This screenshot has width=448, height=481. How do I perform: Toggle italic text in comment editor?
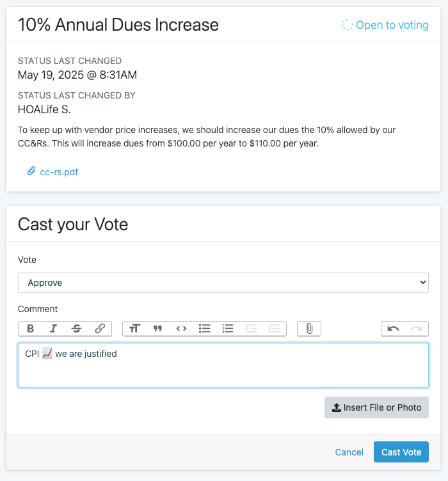[53, 329]
